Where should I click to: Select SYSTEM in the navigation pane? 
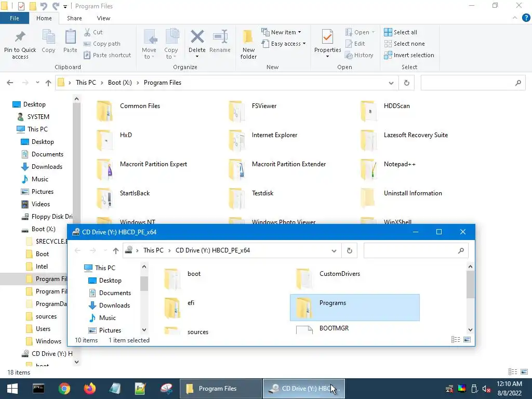[x=38, y=117]
